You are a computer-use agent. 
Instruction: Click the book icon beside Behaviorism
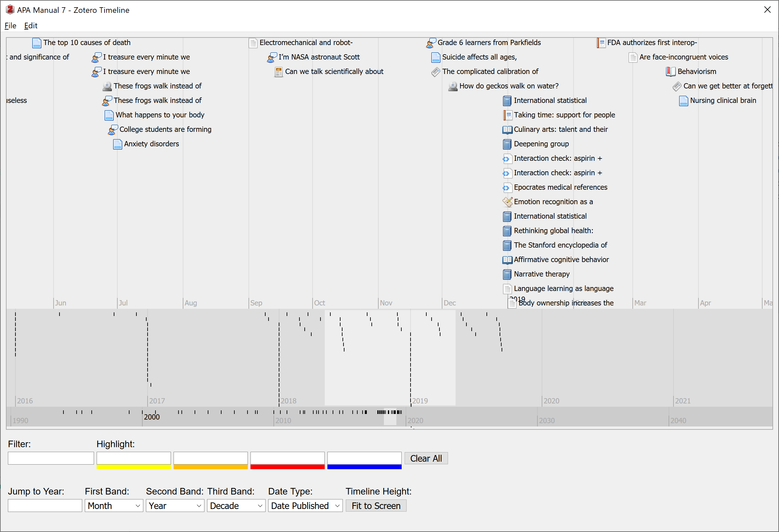[x=671, y=71]
